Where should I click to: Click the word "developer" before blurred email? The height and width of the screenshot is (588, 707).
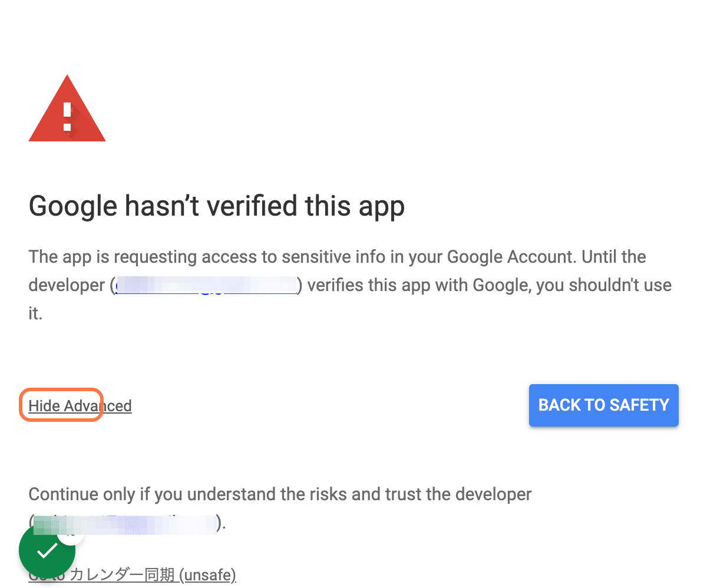(x=67, y=285)
